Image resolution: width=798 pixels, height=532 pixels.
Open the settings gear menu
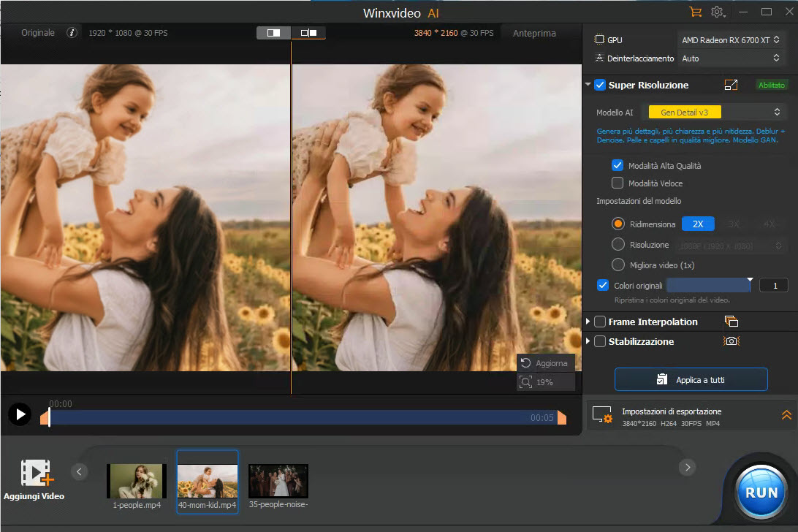718,12
